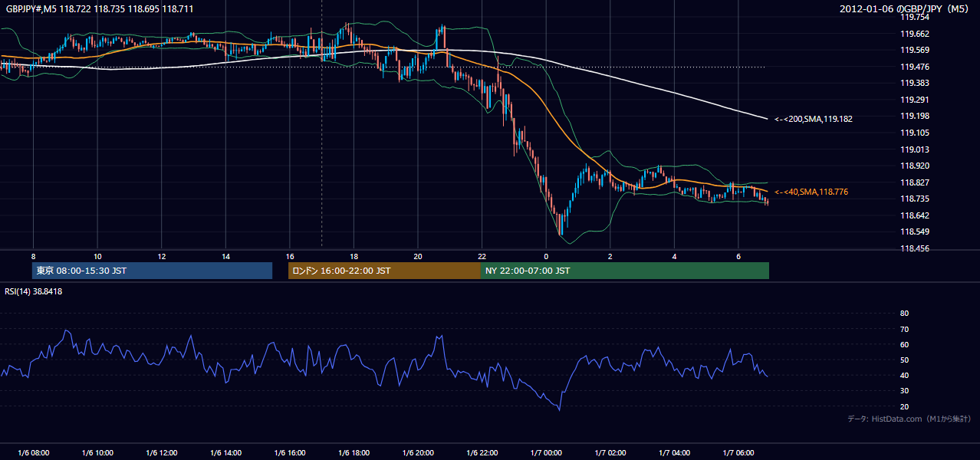Click price axis value 119.013
The height and width of the screenshot is (460, 980).
click(x=914, y=149)
